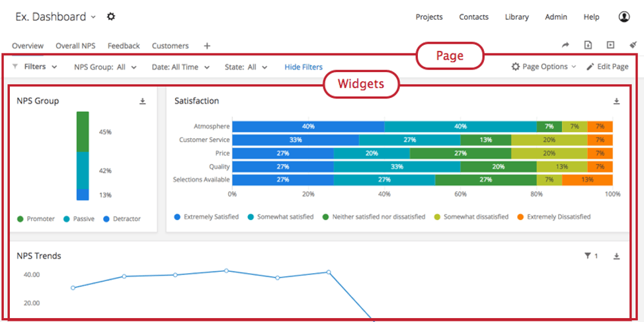Image resolution: width=644 pixels, height=322 pixels.
Task: Start presentation with the play icon
Action: pyautogui.click(x=610, y=45)
